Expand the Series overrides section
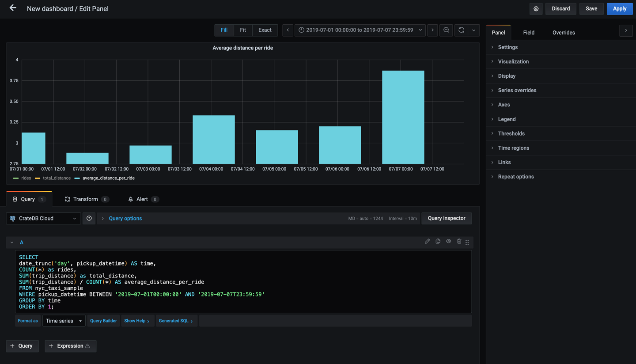 pos(561,90)
